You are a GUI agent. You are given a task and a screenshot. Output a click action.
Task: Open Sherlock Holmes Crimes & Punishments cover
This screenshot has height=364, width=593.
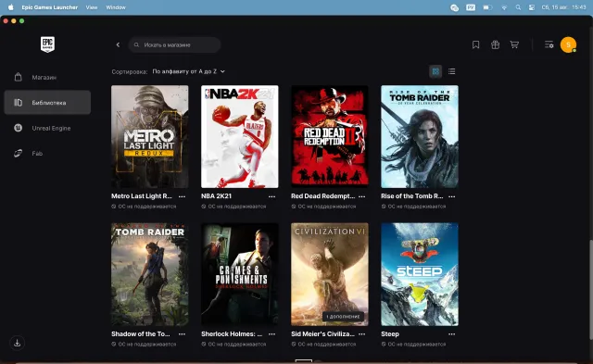coord(240,274)
